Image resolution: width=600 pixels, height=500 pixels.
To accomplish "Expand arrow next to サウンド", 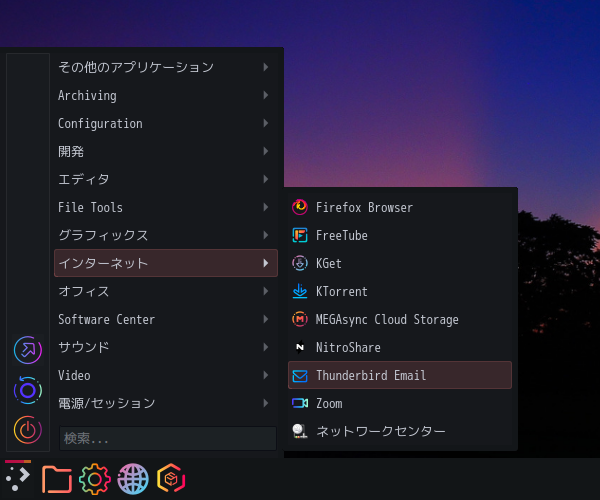I will [266, 347].
